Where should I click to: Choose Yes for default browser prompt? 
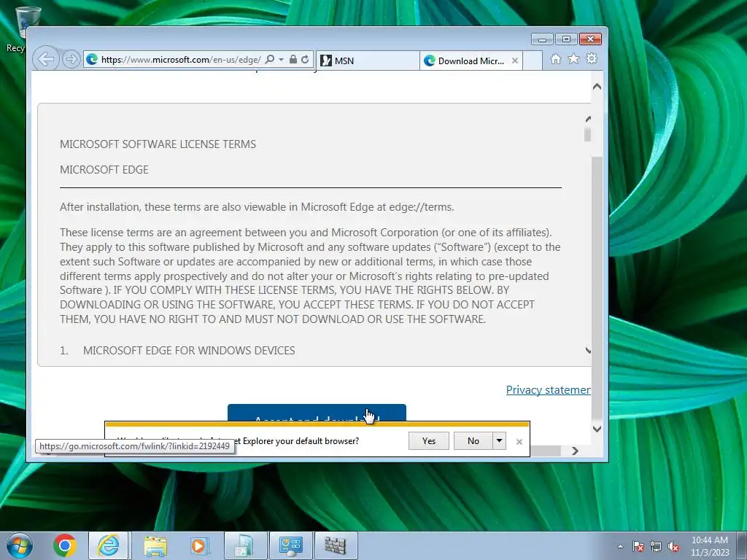[x=429, y=441]
